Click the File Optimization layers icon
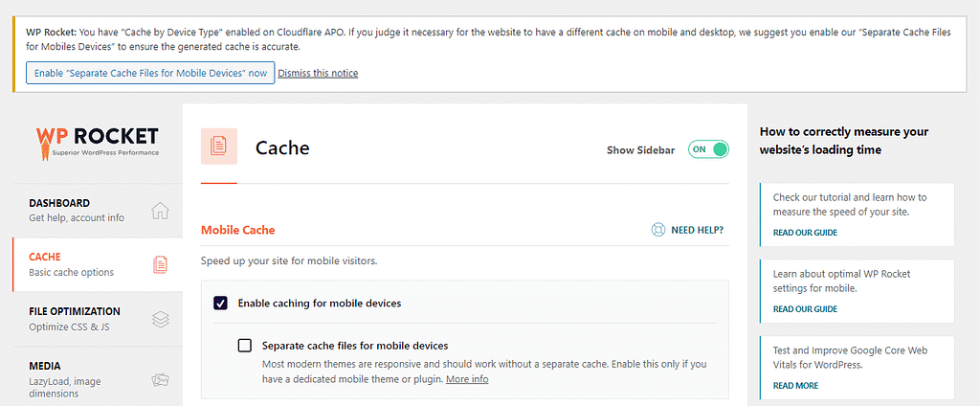 click(161, 319)
